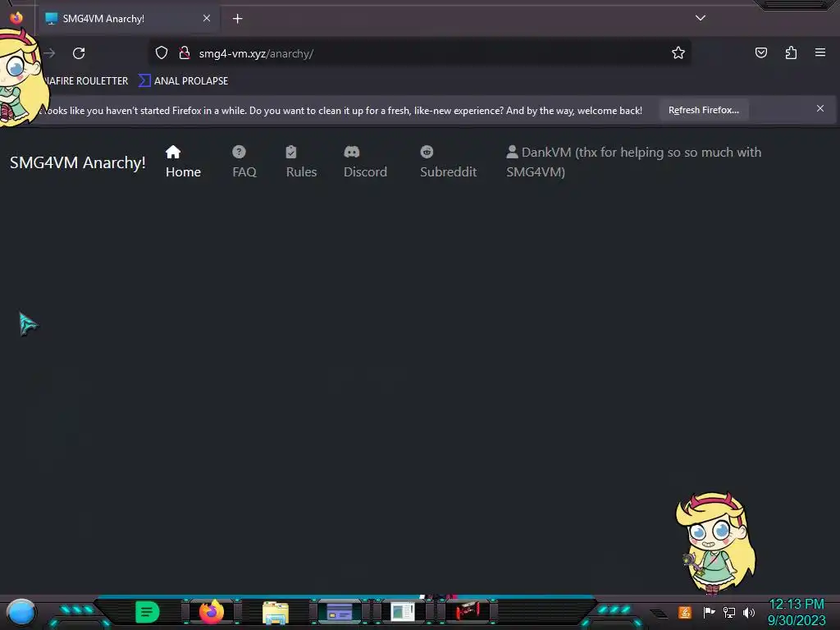Open File Explorer from taskbar
Image resolution: width=840 pixels, height=630 pixels.
click(x=276, y=612)
